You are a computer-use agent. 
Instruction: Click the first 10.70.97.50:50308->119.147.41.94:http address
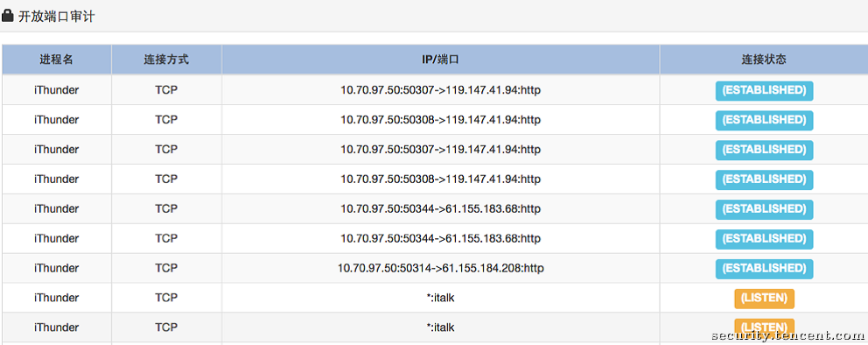441,120
